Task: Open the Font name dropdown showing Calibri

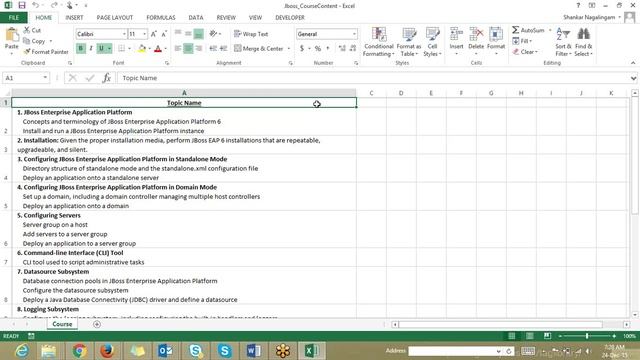Action: (124, 34)
